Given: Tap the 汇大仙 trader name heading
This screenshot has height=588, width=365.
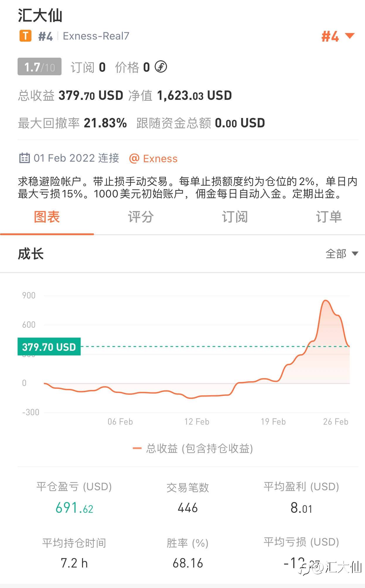Looking at the screenshot, I should click(x=40, y=15).
